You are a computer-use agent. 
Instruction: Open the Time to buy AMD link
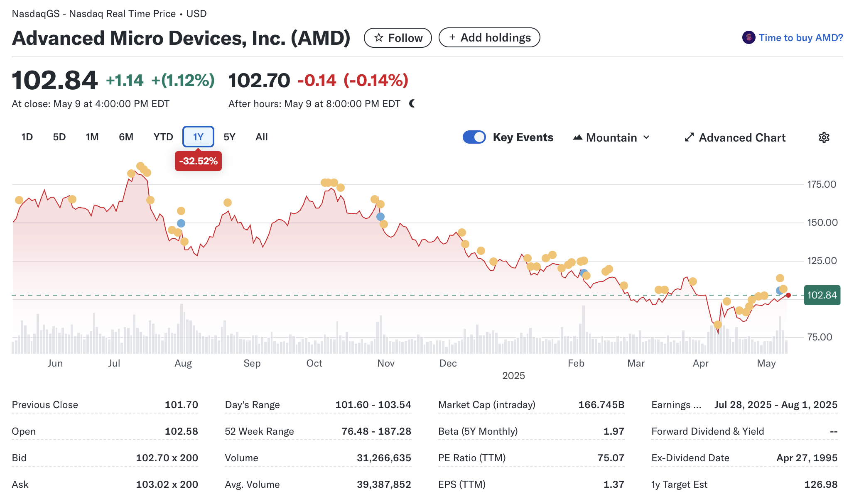pos(800,38)
